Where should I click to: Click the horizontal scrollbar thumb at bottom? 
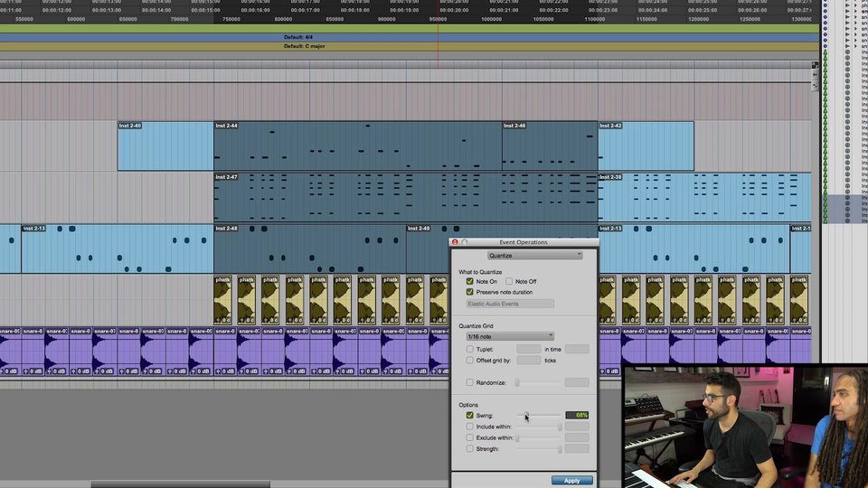point(181,484)
